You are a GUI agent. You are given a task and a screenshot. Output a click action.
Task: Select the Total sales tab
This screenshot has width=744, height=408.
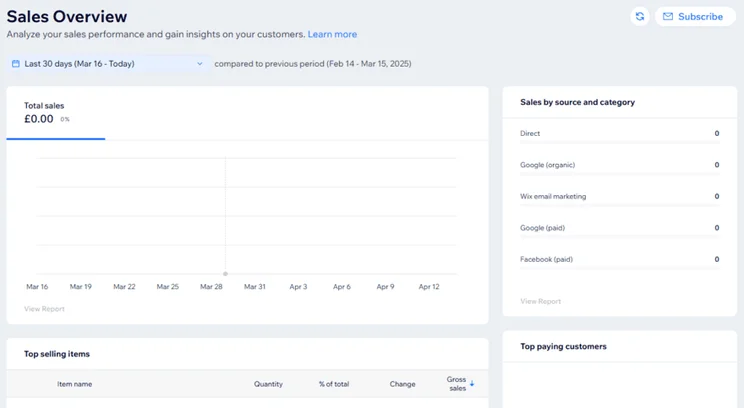[x=56, y=113]
